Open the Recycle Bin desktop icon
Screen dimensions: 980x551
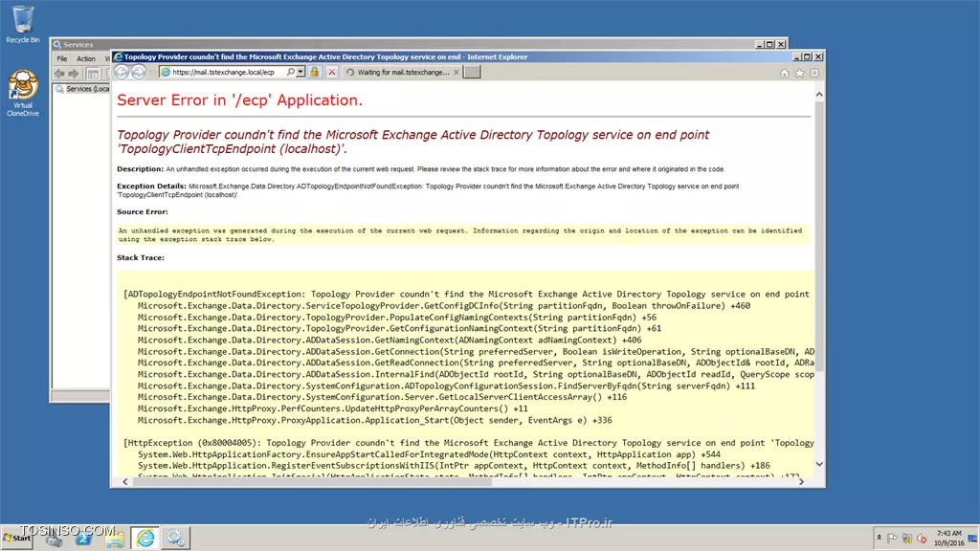pos(23,24)
